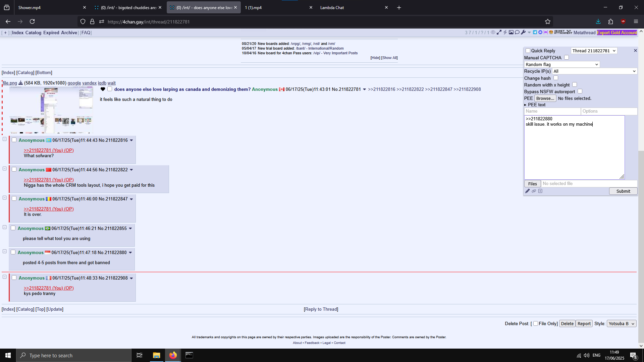
Task: Click the Reply to Thread link
Action: click(321, 309)
